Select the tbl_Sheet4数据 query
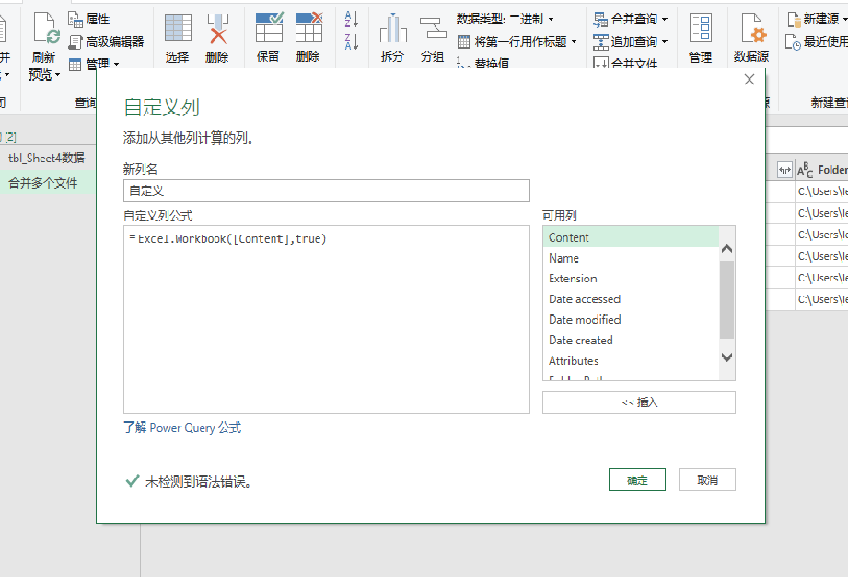The image size is (848, 577). pos(46,158)
